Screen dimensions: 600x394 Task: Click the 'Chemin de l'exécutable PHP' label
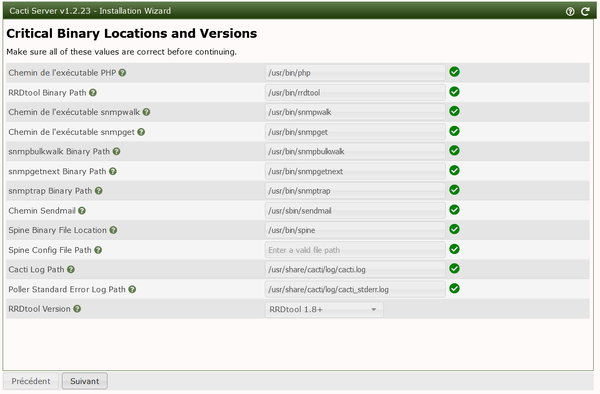click(62, 73)
